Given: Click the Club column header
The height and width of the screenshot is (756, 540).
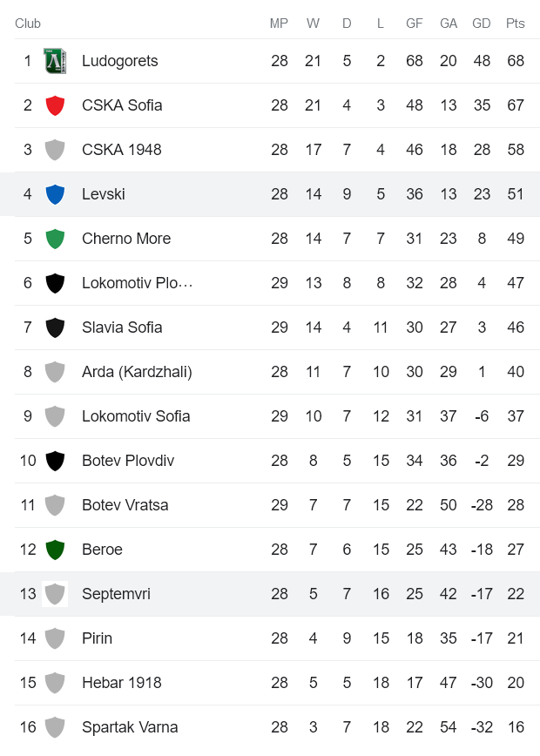Looking at the screenshot, I should click(28, 24).
